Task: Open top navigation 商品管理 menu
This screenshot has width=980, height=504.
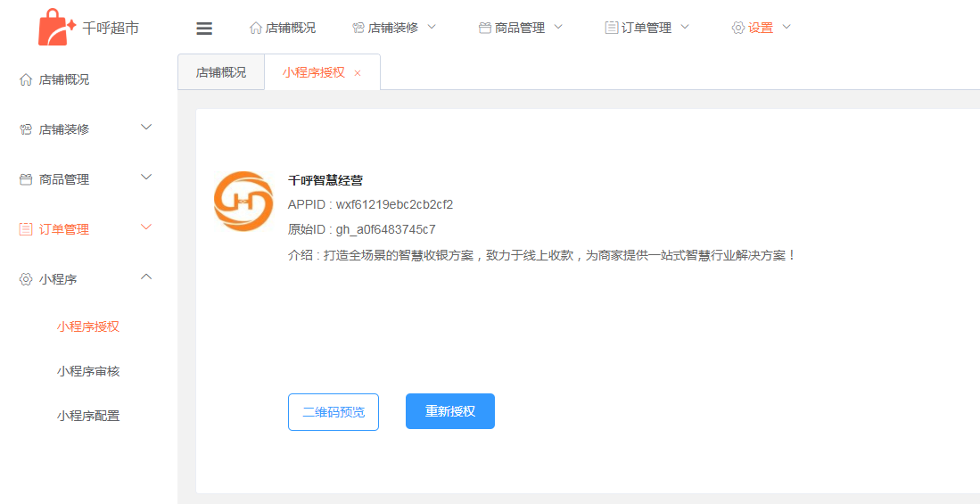Action: pyautogui.click(x=521, y=29)
